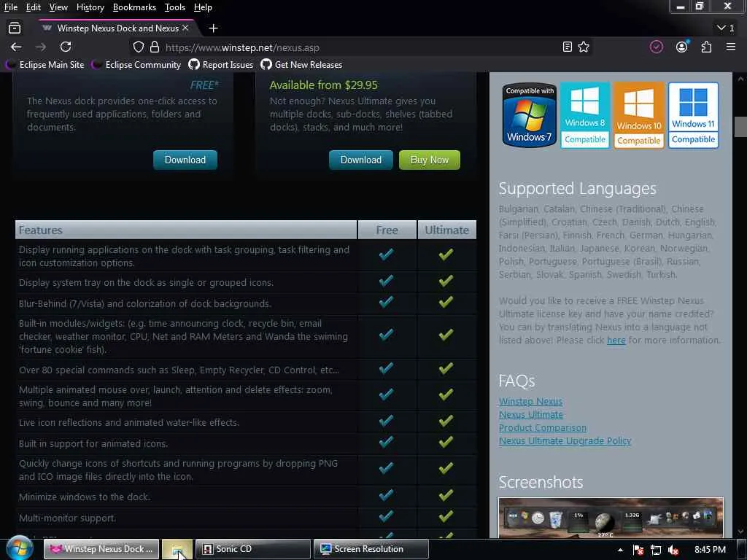Open the account profile icon
This screenshot has width=747, height=560.
682,47
